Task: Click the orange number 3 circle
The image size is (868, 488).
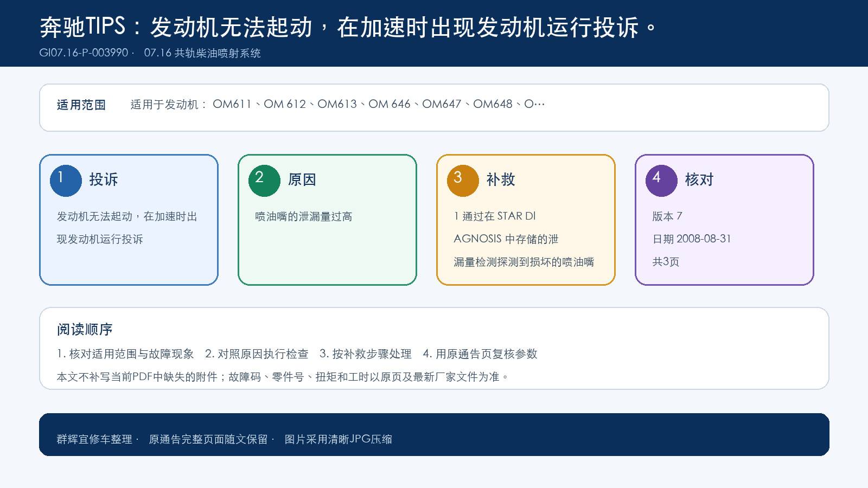Action: pos(463,181)
